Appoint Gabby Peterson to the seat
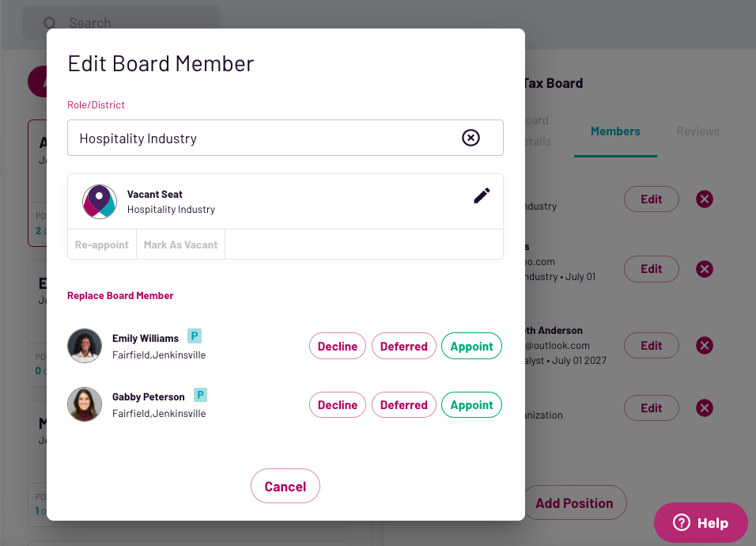 click(471, 404)
